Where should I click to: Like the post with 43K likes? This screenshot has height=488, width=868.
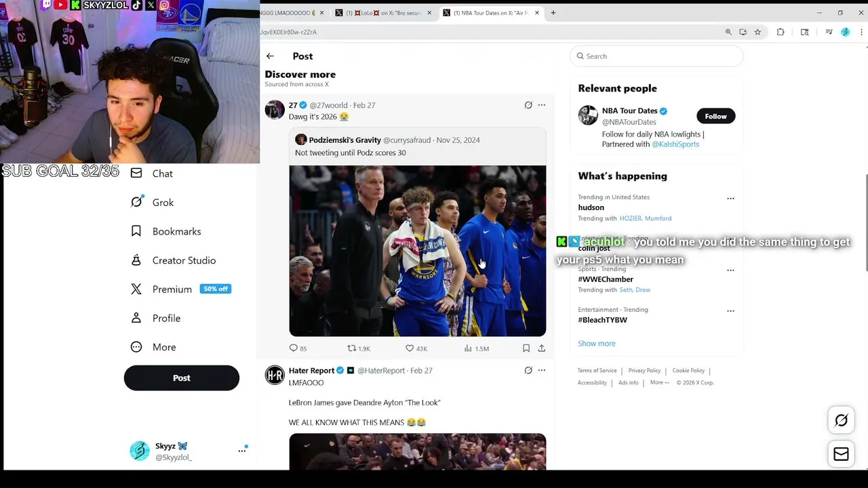416,348
